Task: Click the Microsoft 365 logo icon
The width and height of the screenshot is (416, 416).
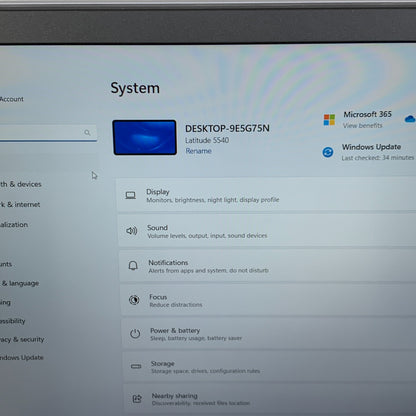Action: click(329, 120)
